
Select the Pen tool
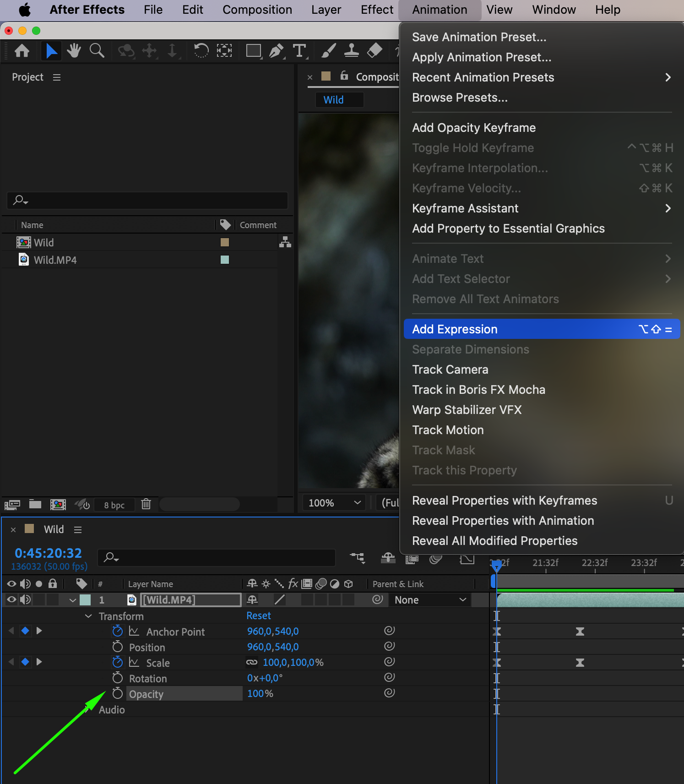(276, 50)
